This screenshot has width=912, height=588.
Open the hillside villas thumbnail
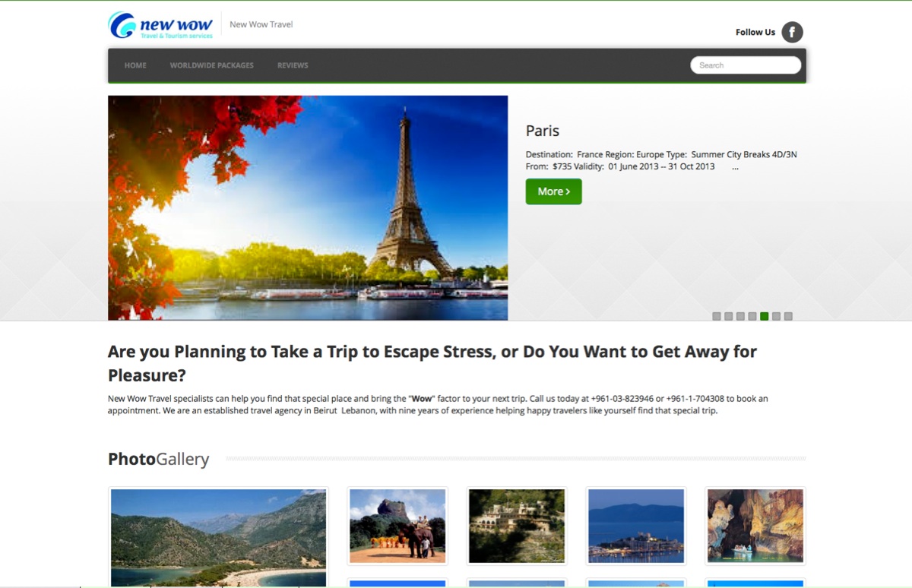tap(517, 526)
